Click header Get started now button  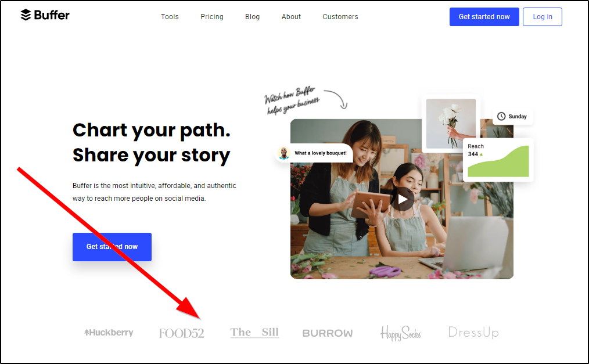tap(484, 17)
